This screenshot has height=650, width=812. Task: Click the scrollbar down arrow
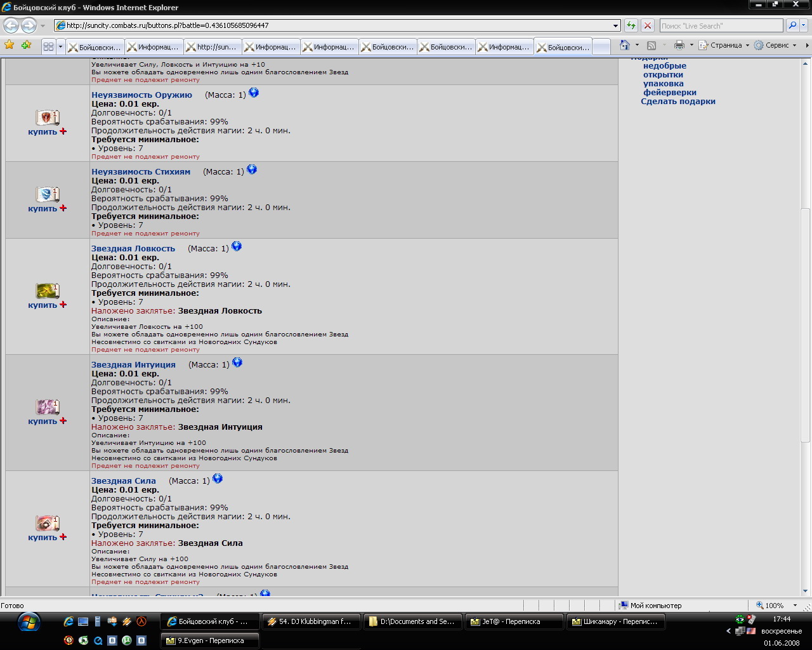[806, 591]
